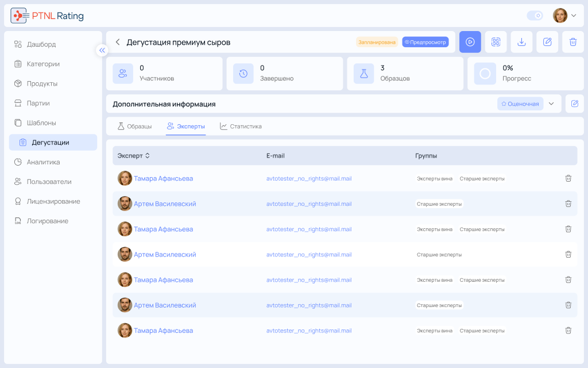
Task: Click the title Дегустация премиум сыров
Action: 179,42
